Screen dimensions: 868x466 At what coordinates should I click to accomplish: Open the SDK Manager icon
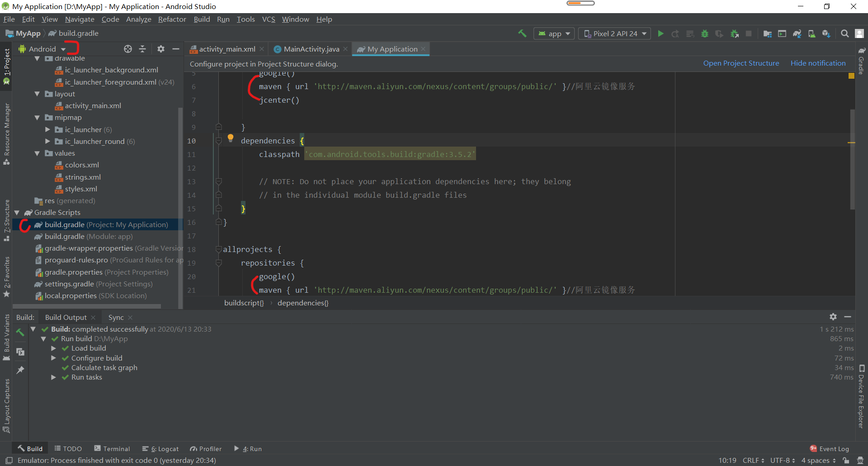pos(826,33)
